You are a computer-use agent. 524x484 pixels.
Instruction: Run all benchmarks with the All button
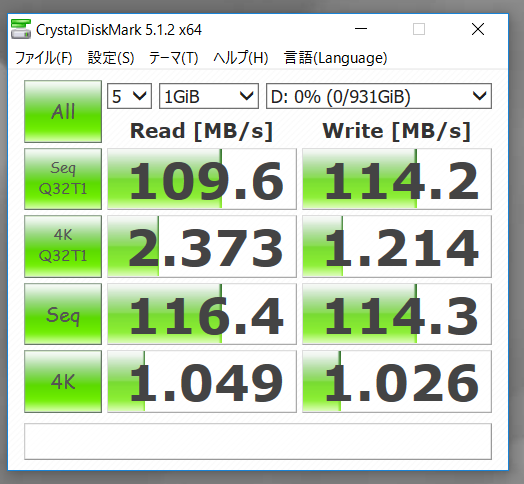(x=63, y=111)
